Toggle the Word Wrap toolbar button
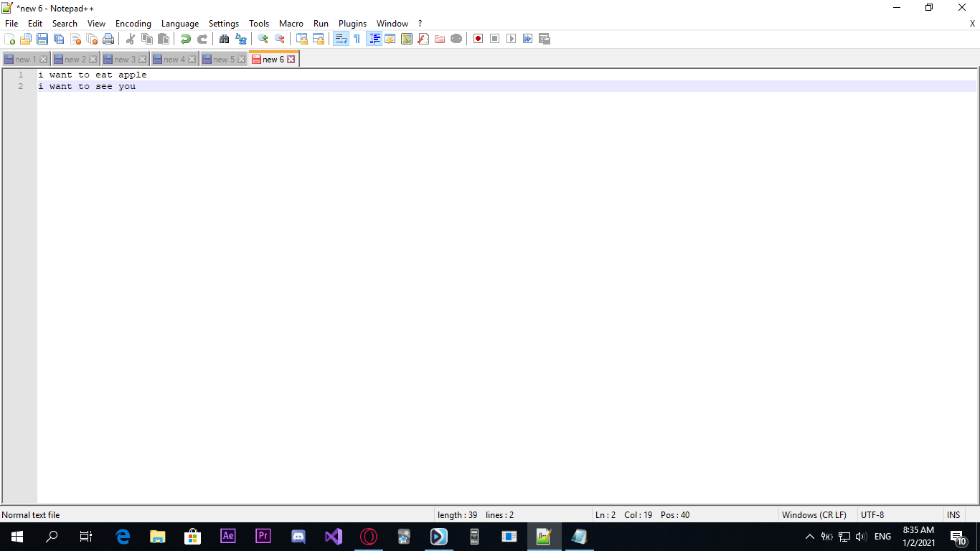 pos(341,39)
